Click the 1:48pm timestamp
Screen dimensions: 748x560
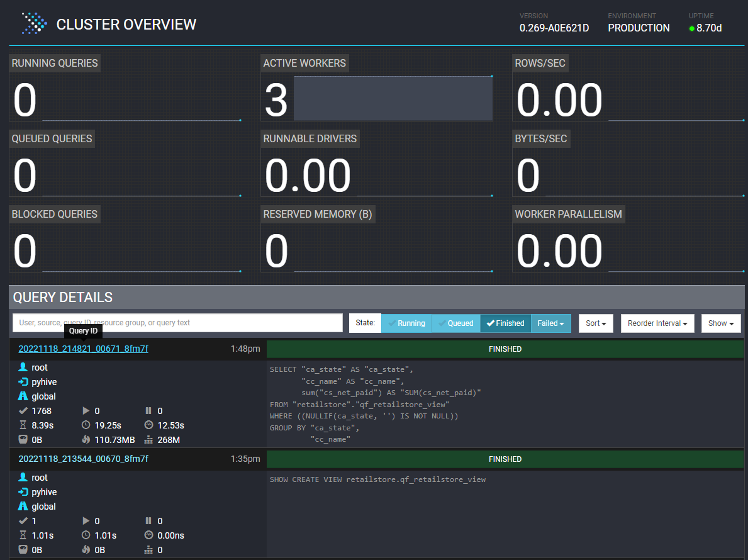click(x=245, y=349)
